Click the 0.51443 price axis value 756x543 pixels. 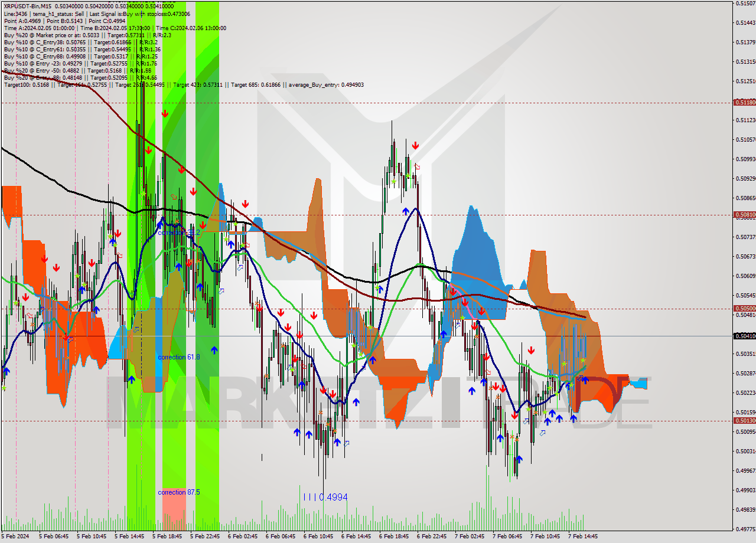pos(745,22)
